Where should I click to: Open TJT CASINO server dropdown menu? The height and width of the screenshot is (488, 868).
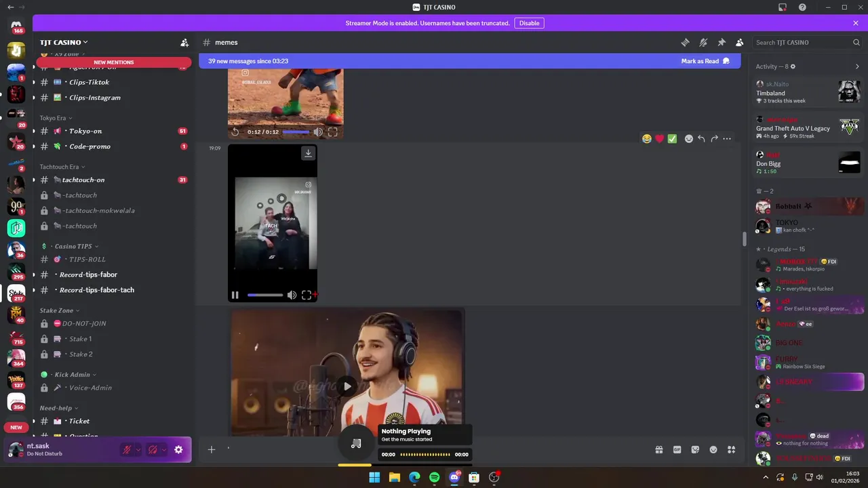click(64, 42)
